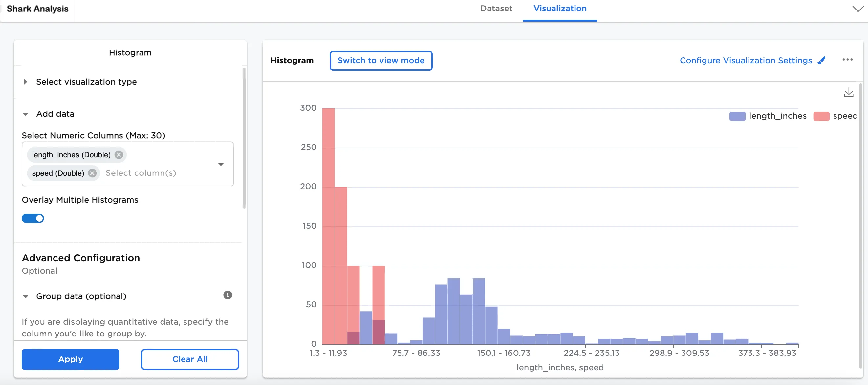
Task: Click Switch to view mode button
Action: pyautogui.click(x=381, y=61)
